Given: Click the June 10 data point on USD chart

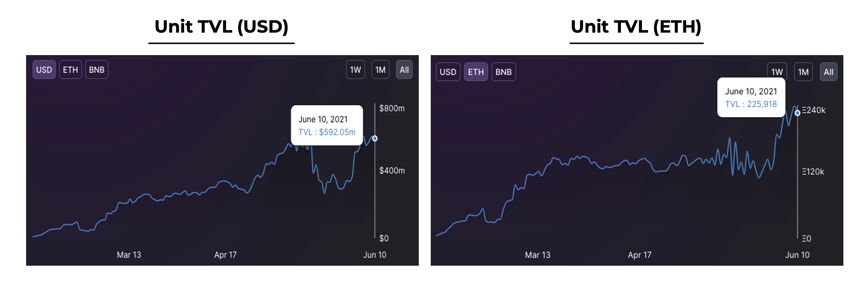Looking at the screenshot, I should 375,138.
